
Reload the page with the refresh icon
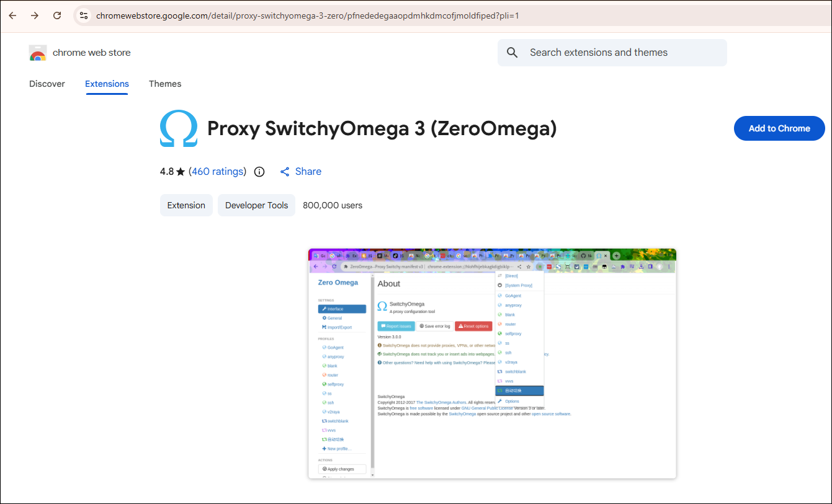[x=57, y=15]
